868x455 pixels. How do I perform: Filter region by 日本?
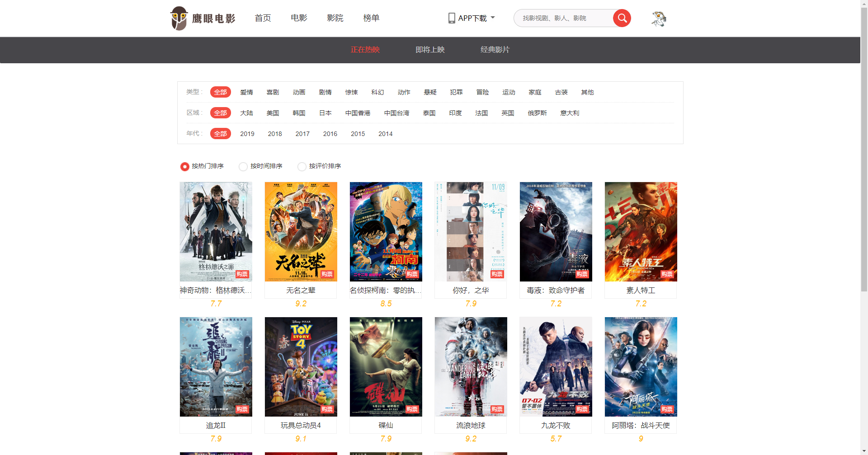tap(325, 113)
